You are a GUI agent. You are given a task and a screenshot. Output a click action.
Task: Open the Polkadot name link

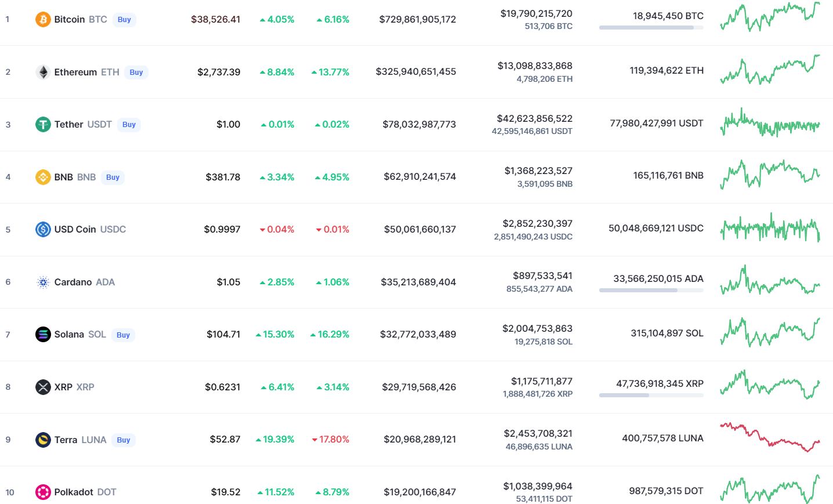pos(74,492)
